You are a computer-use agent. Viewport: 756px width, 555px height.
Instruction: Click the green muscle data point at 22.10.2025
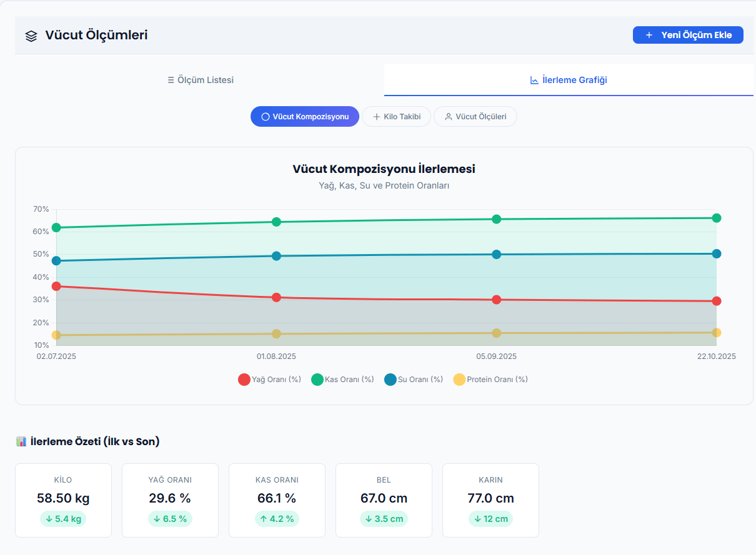point(717,218)
